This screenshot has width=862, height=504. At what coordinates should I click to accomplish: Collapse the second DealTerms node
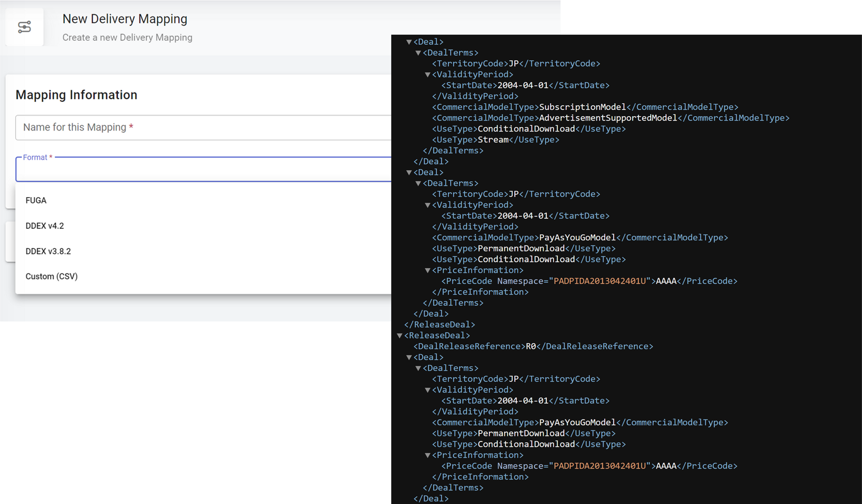click(418, 184)
